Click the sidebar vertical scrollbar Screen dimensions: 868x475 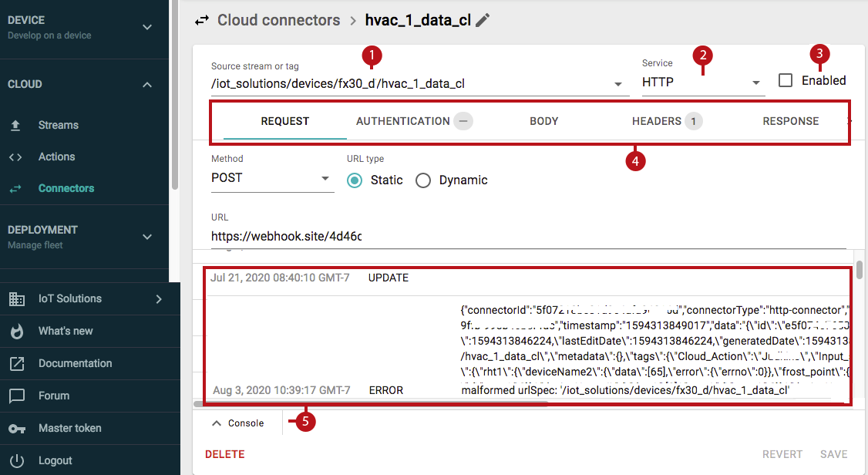tap(175, 95)
